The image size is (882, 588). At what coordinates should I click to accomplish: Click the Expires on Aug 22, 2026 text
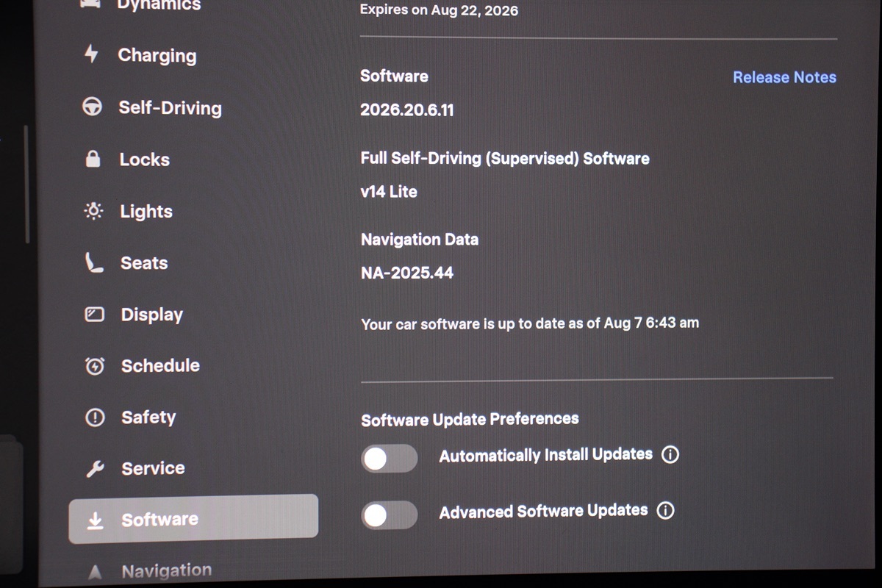coord(439,10)
